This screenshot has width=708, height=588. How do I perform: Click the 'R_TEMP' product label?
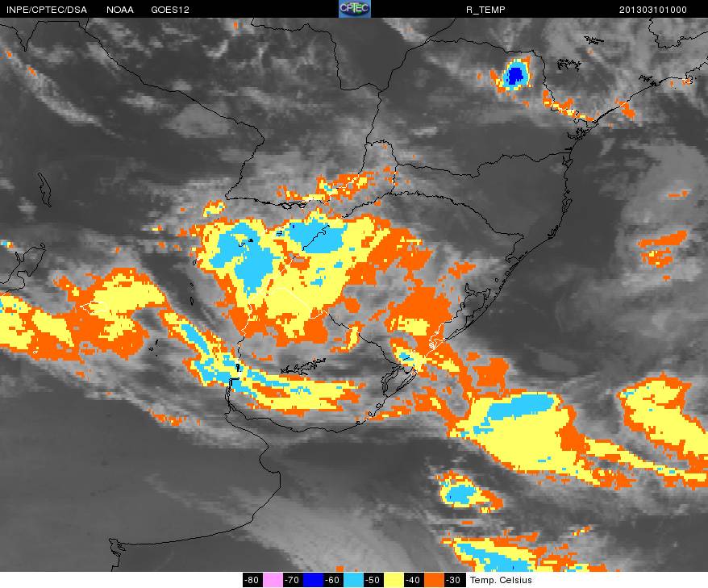coord(485,10)
